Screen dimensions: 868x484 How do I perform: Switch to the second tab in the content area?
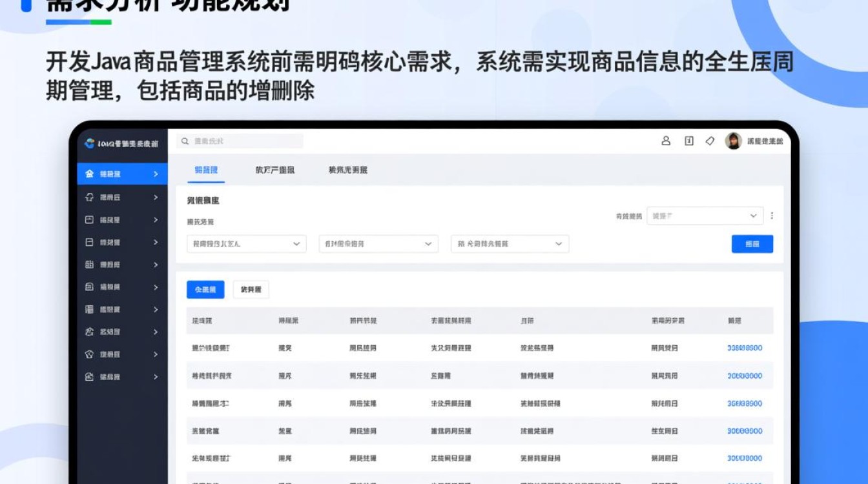point(274,170)
